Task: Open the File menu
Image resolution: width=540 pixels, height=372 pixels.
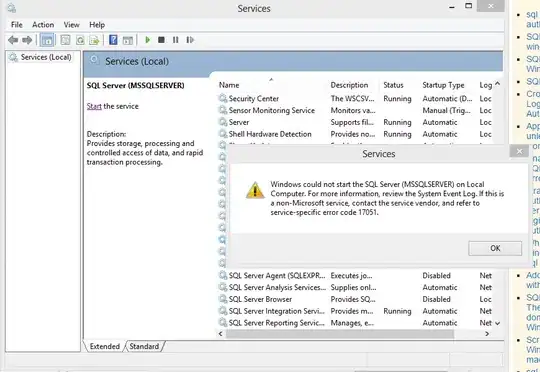Action: [17, 25]
